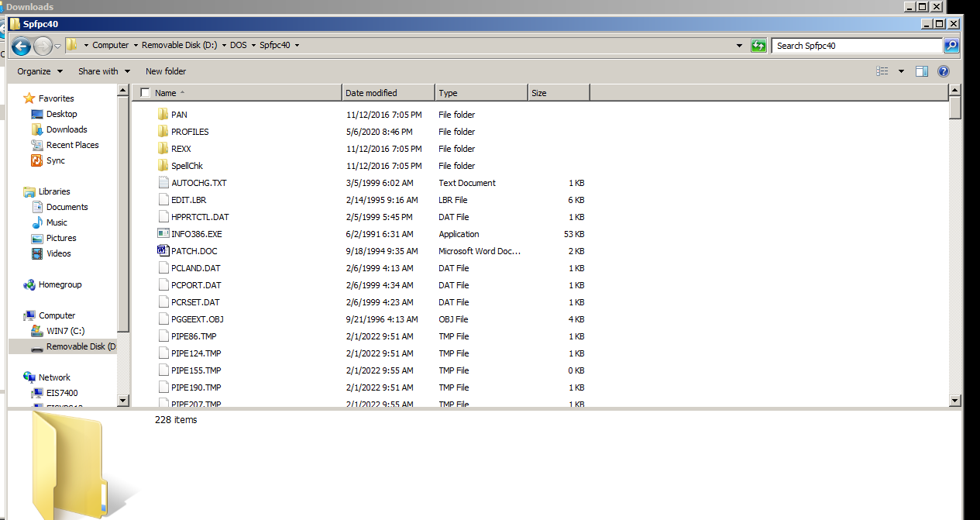Click the Sync icon in Favorites
The height and width of the screenshot is (520, 980).
(37, 160)
